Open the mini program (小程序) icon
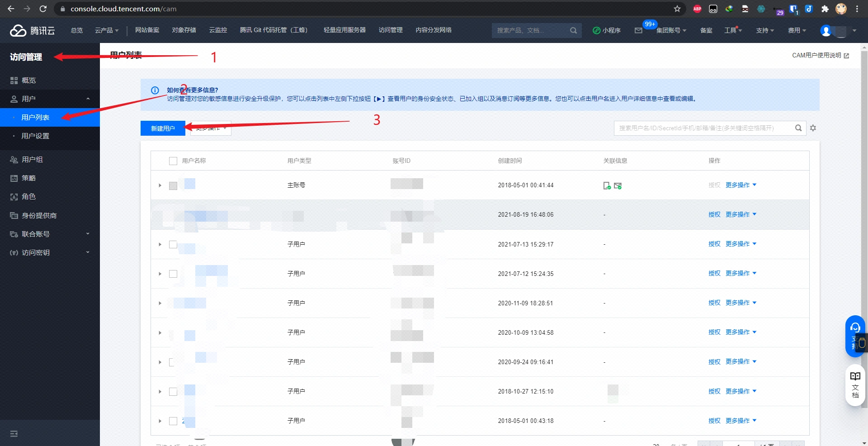Image resolution: width=868 pixels, height=446 pixels. [596, 30]
